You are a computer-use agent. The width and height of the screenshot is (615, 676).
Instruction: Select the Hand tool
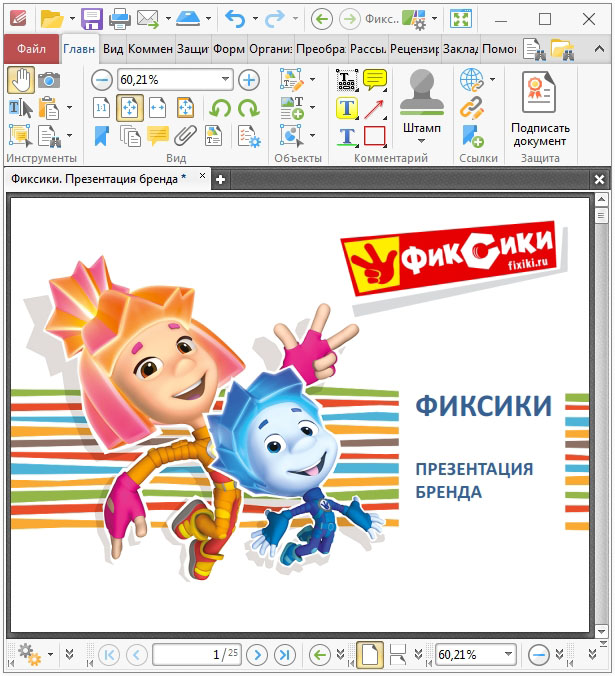click(x=20, y=80)
